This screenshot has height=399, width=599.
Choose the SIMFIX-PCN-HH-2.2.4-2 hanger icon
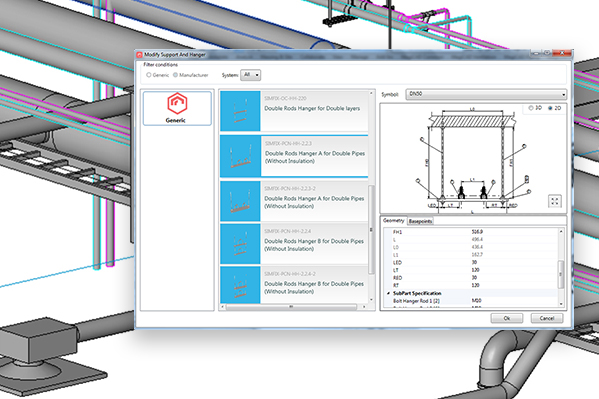click(240, 285)
